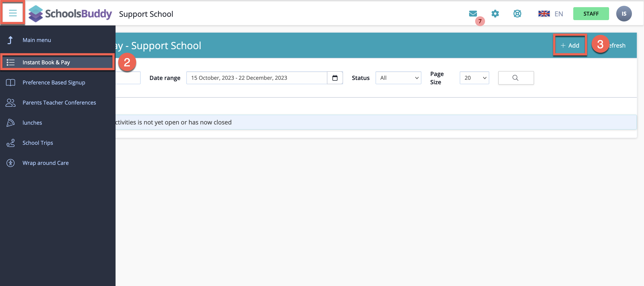Click the UK flag language icon
Image resolution: width=644 pixels, height=286 pixels.
click(x=544, y=14)
